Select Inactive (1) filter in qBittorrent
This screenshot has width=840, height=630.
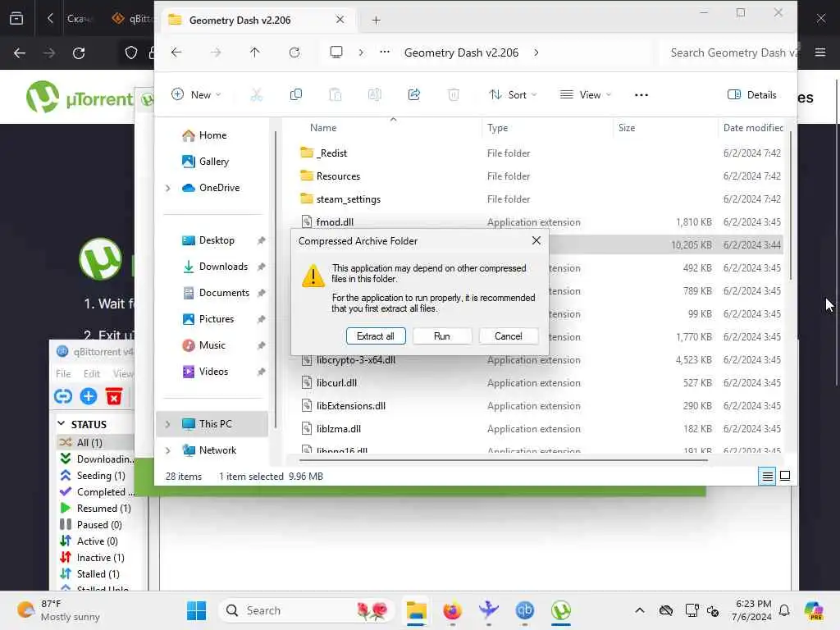coord(95,558)
